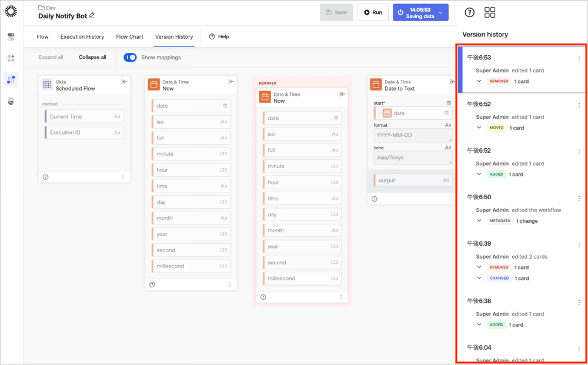The image size is (588, 365).
Task: Click the output field in Date to Text
Action: click(x=413, y=180)
